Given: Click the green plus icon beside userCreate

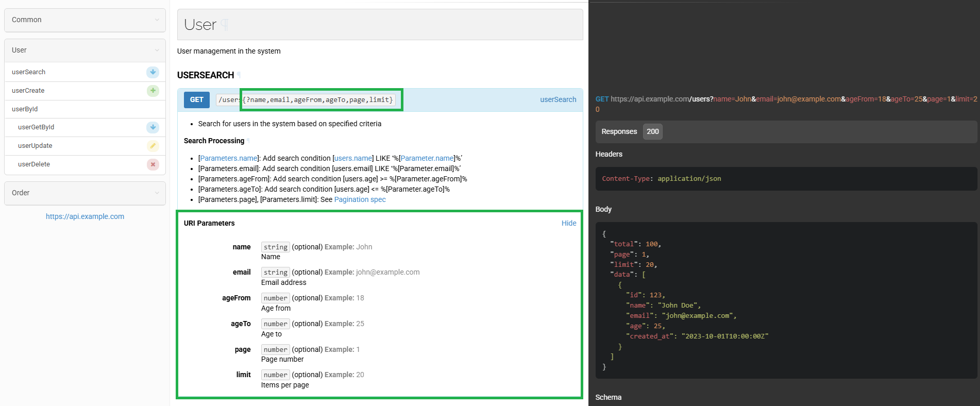Looking at the screenshot, I should (x=153, y=91).
